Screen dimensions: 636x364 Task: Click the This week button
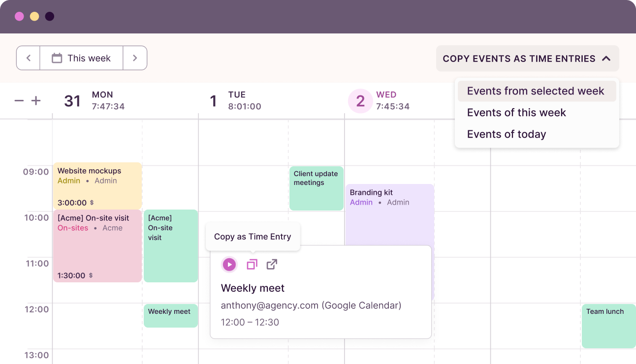[x=81, y=58]
